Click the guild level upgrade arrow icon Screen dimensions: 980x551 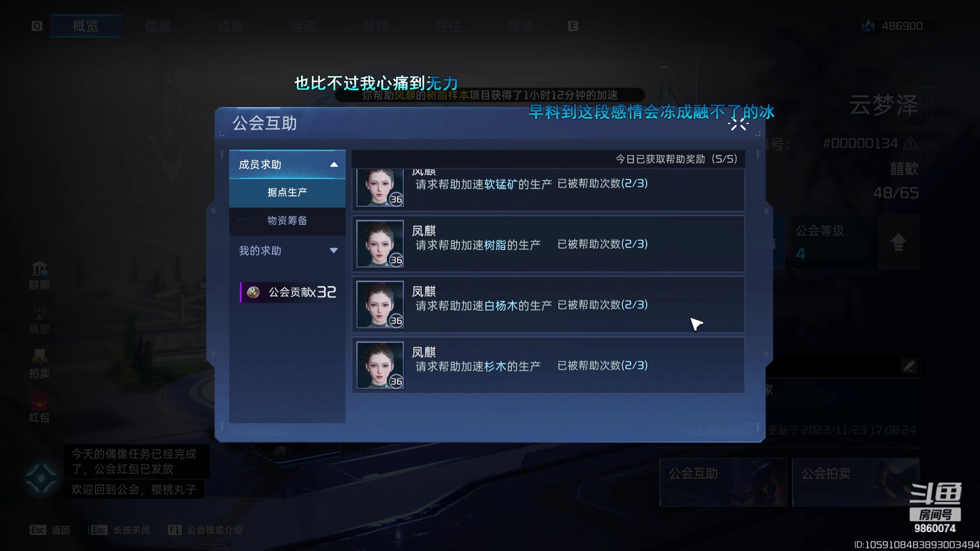pyautogui.click(x=898, y=242)
